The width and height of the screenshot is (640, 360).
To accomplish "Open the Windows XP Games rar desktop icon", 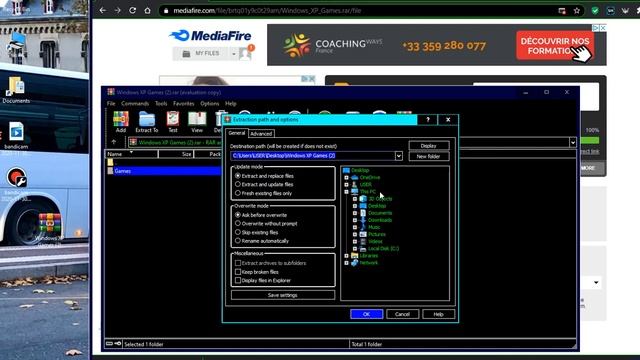I will (49, 229).
